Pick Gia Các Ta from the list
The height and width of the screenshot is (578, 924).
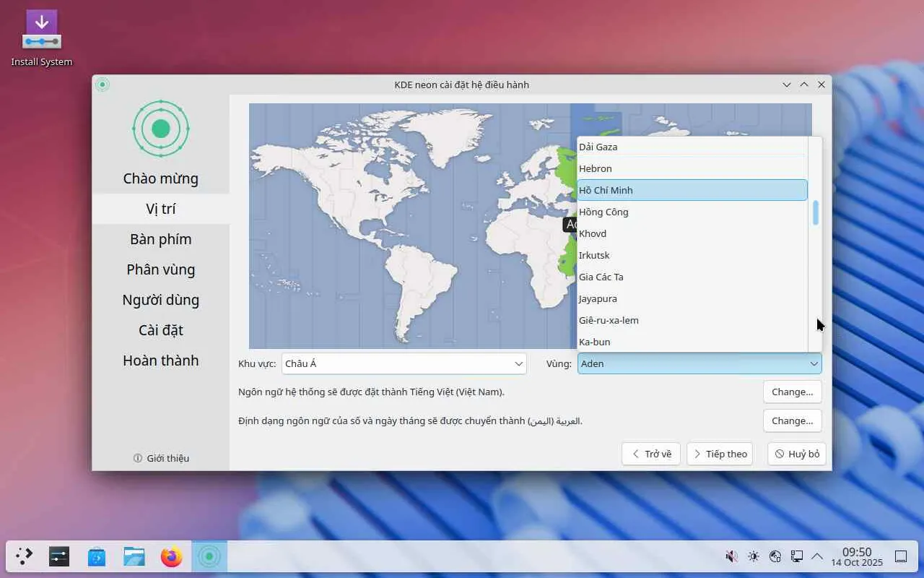(692, 277)
